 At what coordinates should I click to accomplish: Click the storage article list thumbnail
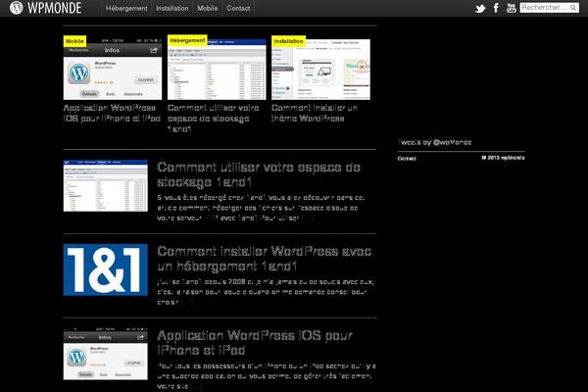[x=106, y=185]
